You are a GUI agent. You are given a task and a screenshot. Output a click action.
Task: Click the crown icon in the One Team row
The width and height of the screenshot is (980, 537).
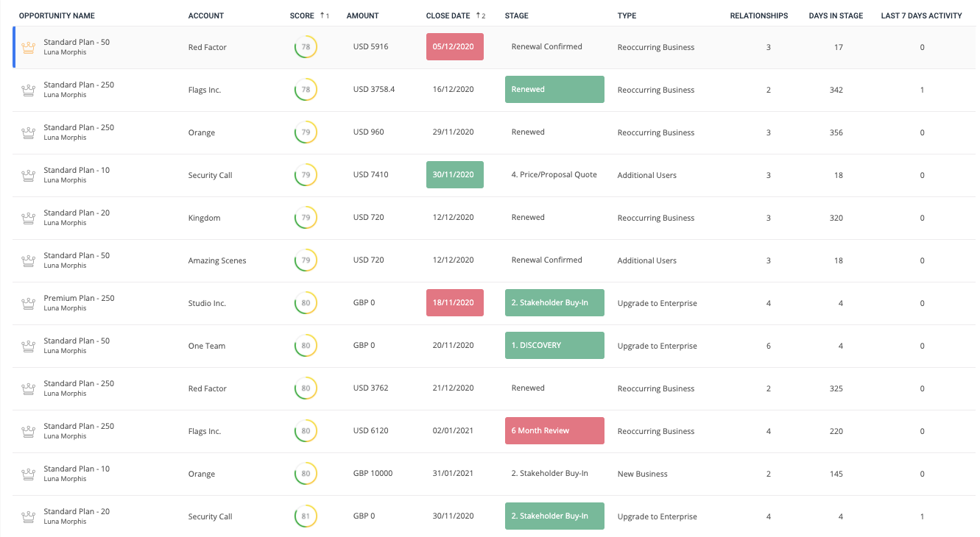29,346
